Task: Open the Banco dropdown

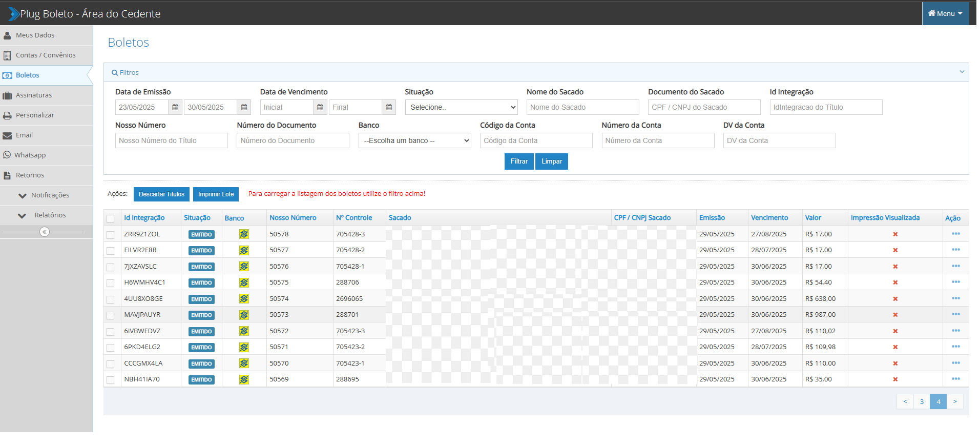Action: (x=414, y=140)
